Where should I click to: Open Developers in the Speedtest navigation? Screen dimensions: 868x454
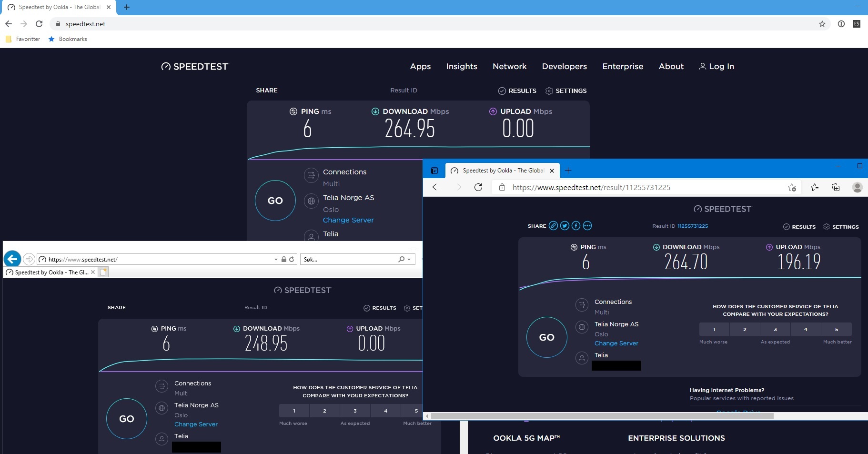point(565,66)
